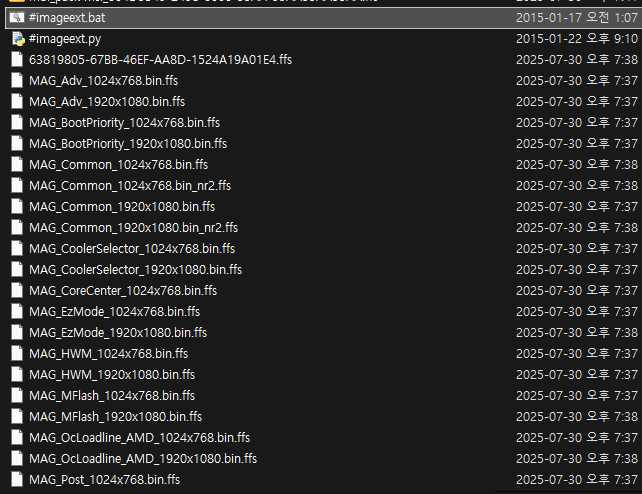Image resolution: width=642 pixels, height=494 pixels.
Task: Click the file icon of MAG_BootPriority_1024x768.bin.ffs
Action: click(x=17, y=123)
